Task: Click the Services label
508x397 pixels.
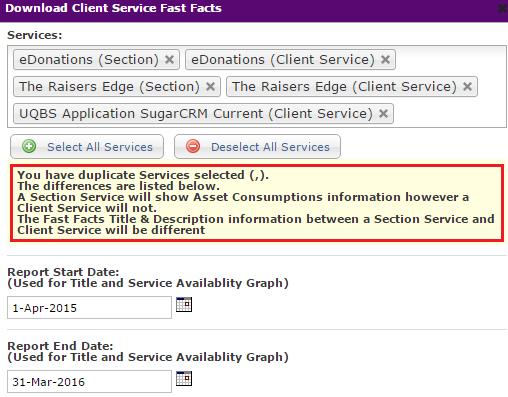Action: (35, 35)
